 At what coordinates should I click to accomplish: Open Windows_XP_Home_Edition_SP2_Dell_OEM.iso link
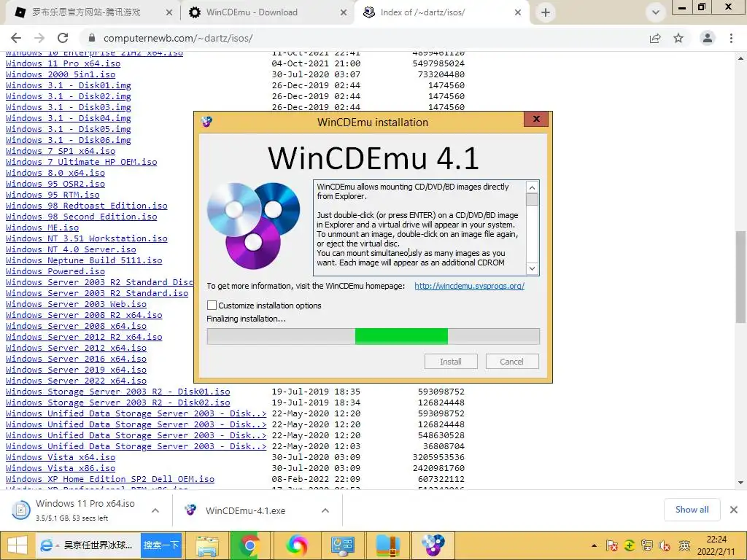tap(110, 479)
